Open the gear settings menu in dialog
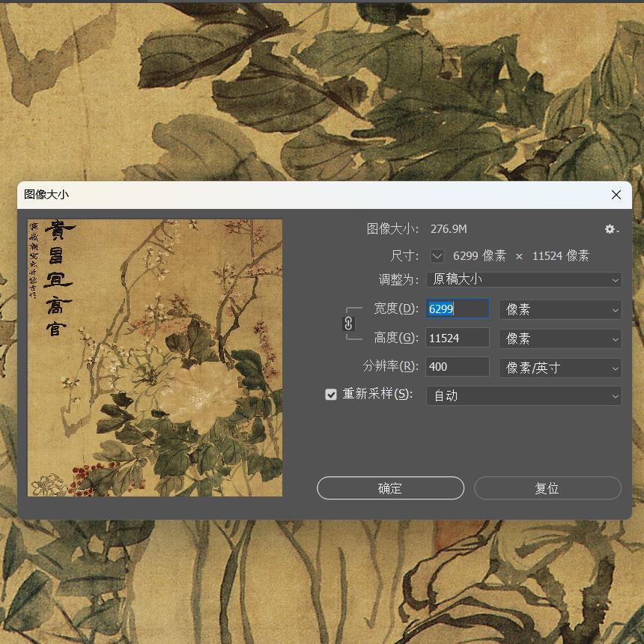 [x=612, y=229]
